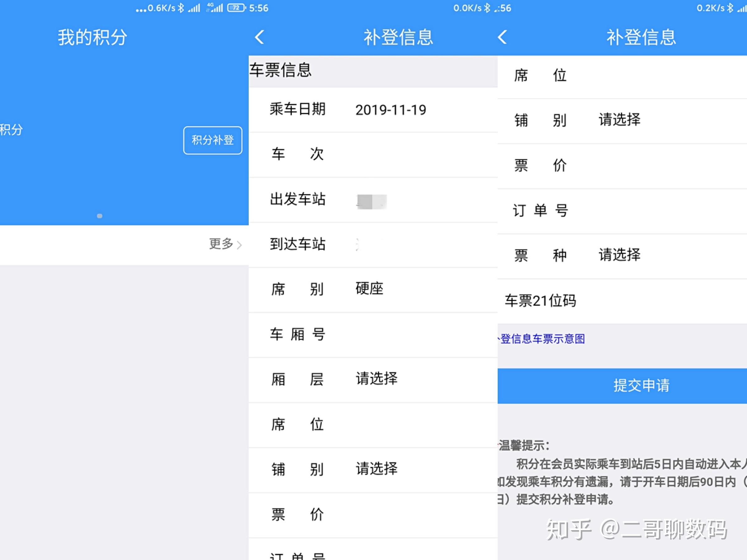Select the 乘车日期 field showing 2019-11-19
Screen dimensions: 747x560
(x=373, y=110)
